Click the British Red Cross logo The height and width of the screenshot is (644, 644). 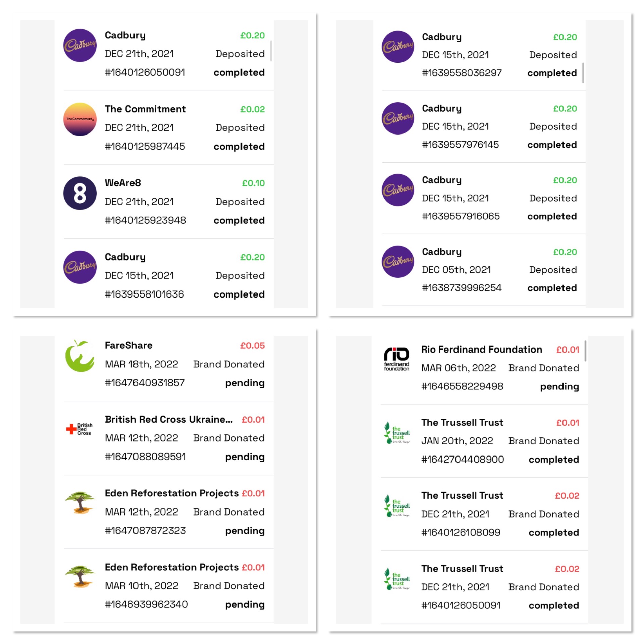[x=80, y=429]
